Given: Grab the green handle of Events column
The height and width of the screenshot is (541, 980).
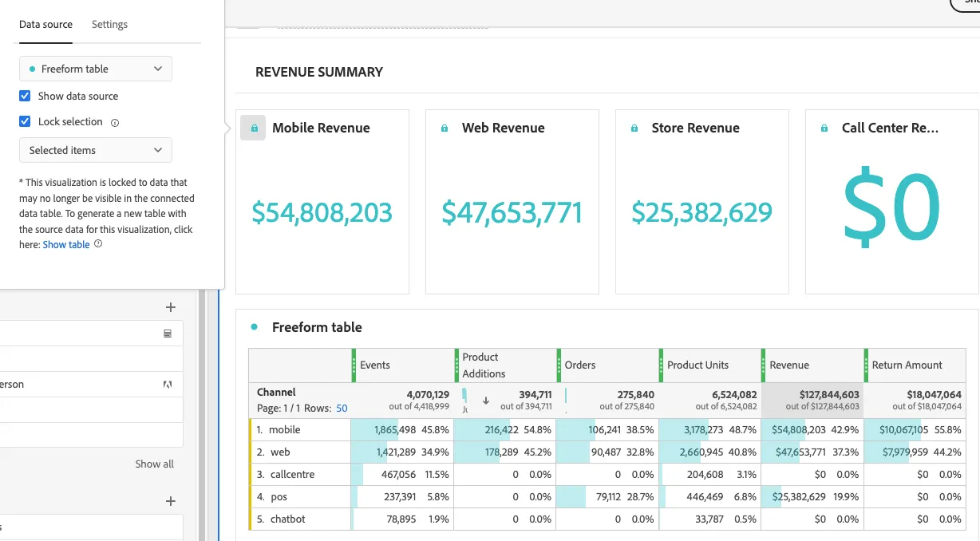Looking at the screenshot, I should [x=354, y=365].
